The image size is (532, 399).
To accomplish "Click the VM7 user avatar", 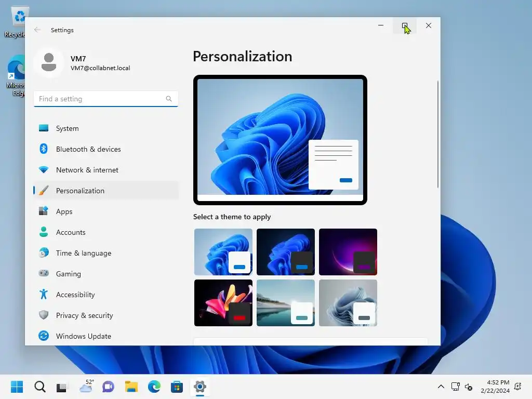I will coord(48,62).
